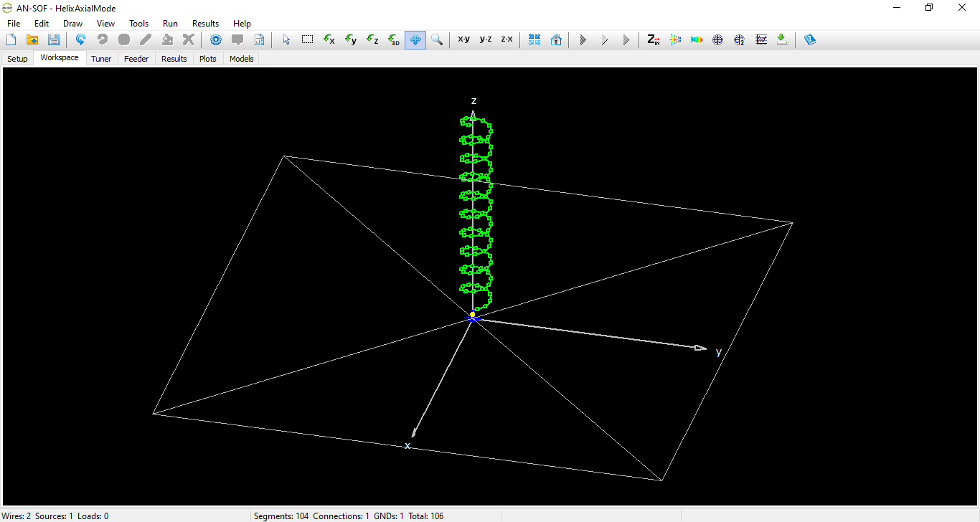Click the blue Undo arrow icon
980x522 pixels.
80,39
